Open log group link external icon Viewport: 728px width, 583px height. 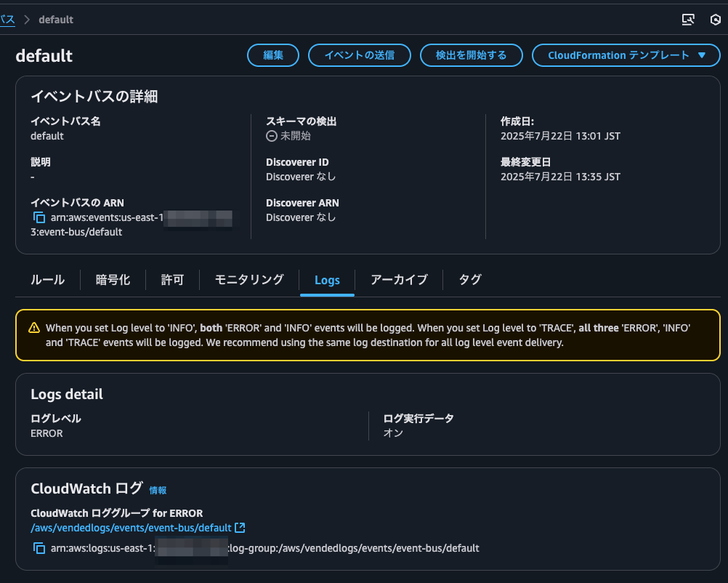pyautogui.click(x=240, y=528)
